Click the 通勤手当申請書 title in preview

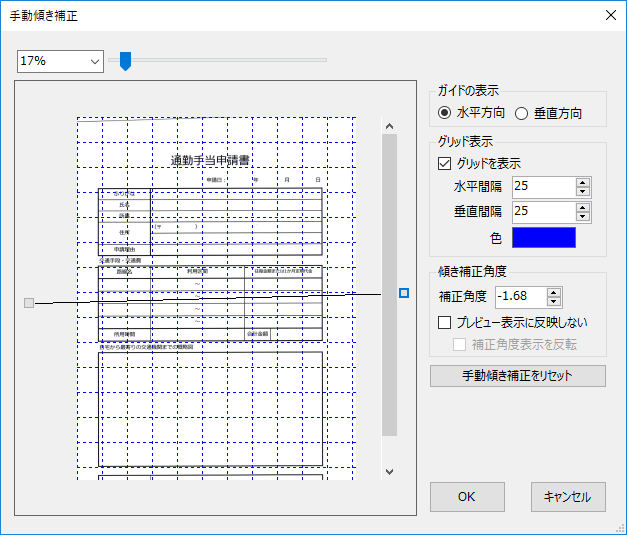210,161
